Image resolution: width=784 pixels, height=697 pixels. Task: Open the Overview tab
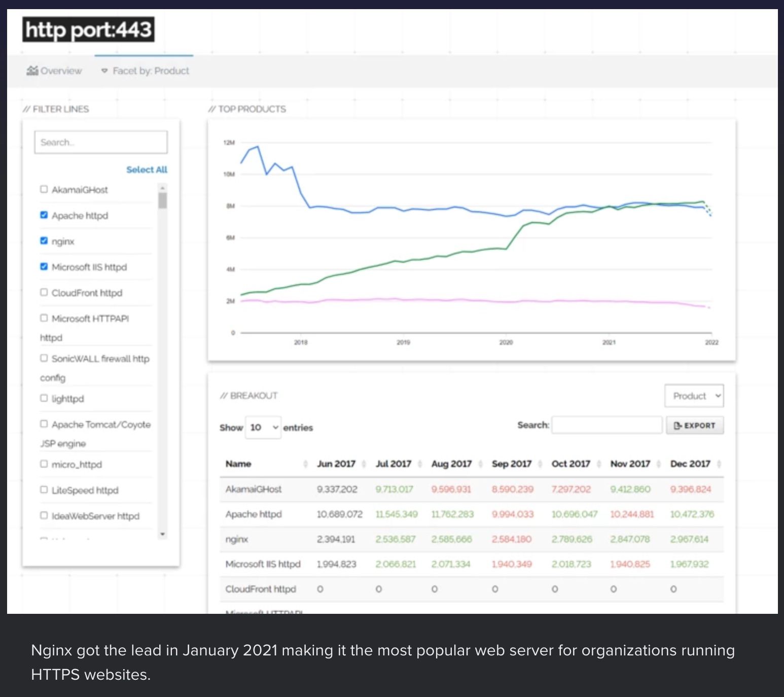coord(54,71)
